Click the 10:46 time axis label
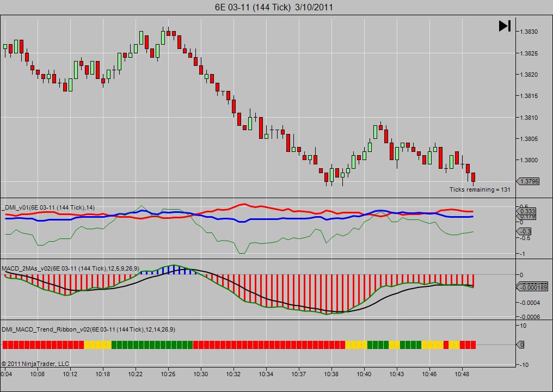The width and height of the screenshot is (553, 392). tap(429, 373)
